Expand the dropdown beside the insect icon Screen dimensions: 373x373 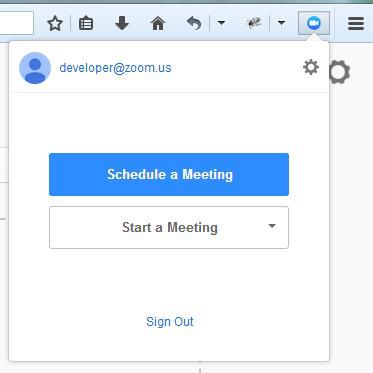tap(281, 23)
